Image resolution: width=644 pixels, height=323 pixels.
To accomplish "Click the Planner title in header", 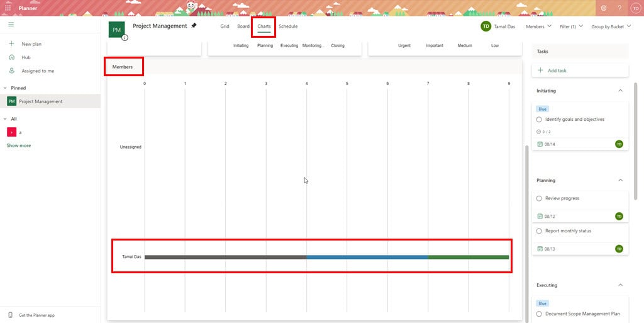I will [28, 8].
